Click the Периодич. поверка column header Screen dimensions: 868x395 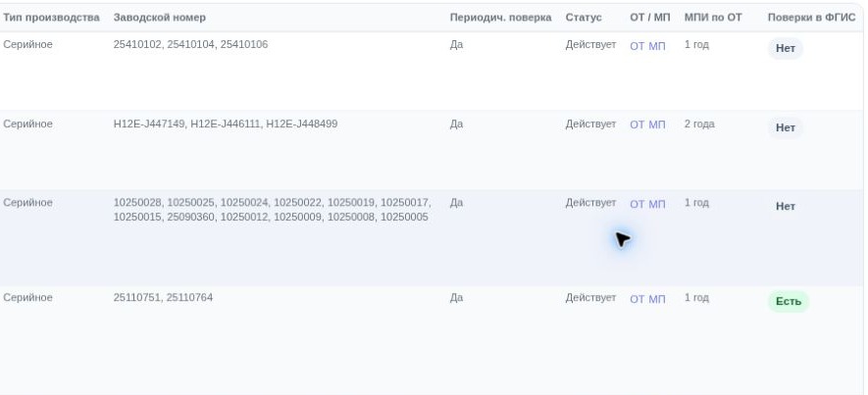[500, 17]
